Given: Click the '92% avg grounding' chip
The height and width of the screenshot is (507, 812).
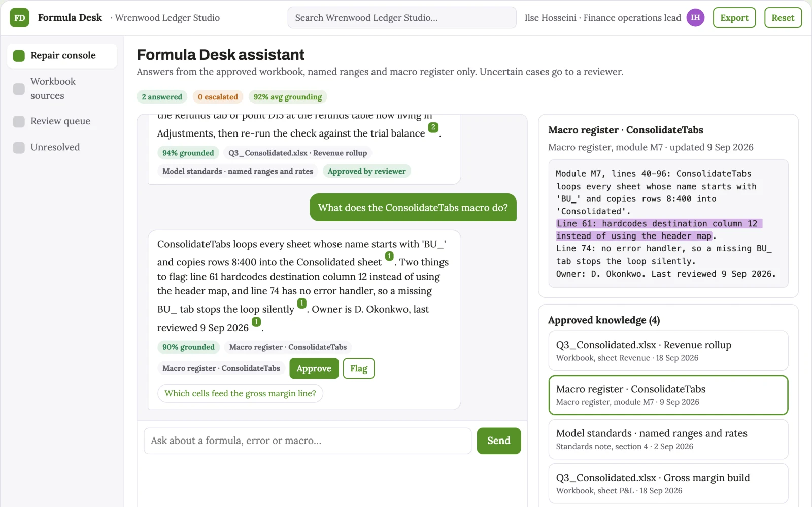Looking at the screenshot, I should point(288,97).
